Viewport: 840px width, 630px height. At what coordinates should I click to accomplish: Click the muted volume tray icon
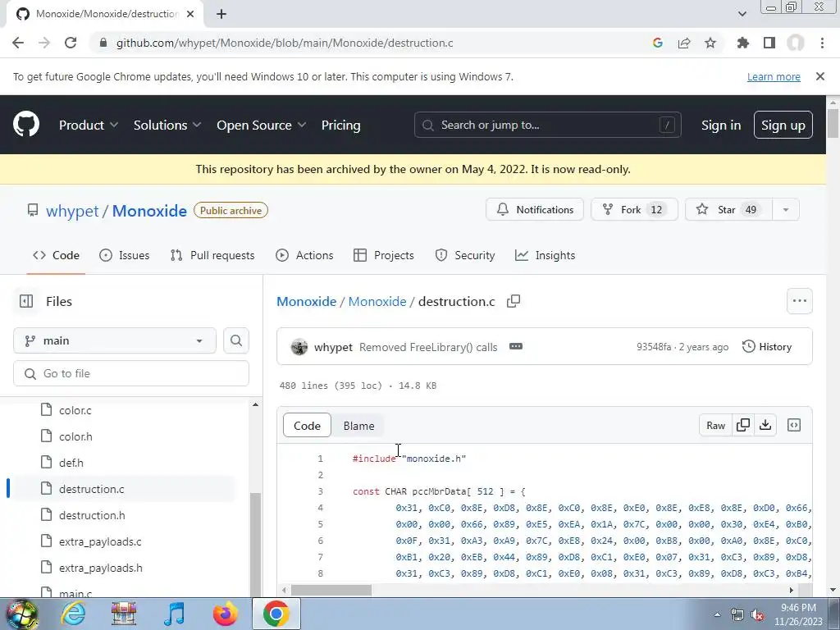(757, 614)
